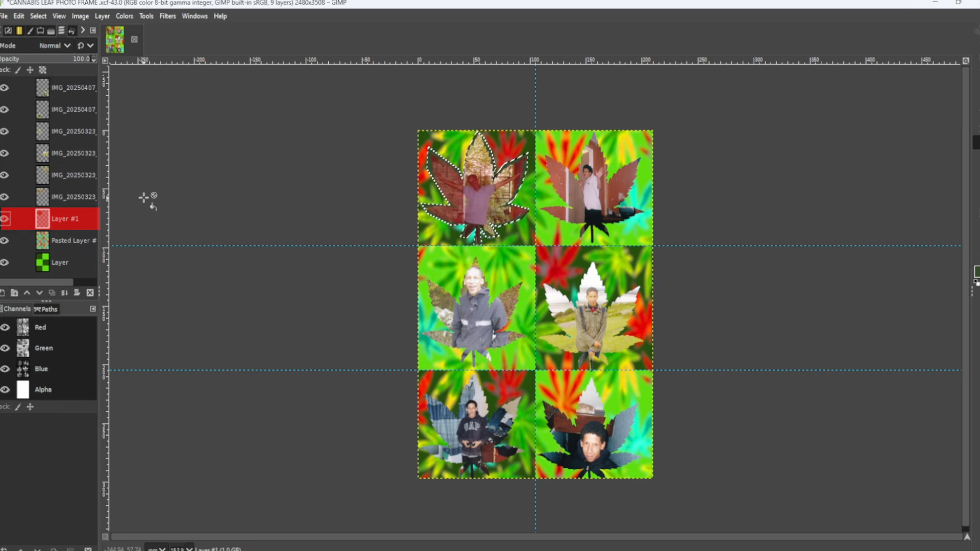Image resolution: width=980 pixels, height=551 pixels.
Task: Switch to the Channels tab
Action: point(16,309)
